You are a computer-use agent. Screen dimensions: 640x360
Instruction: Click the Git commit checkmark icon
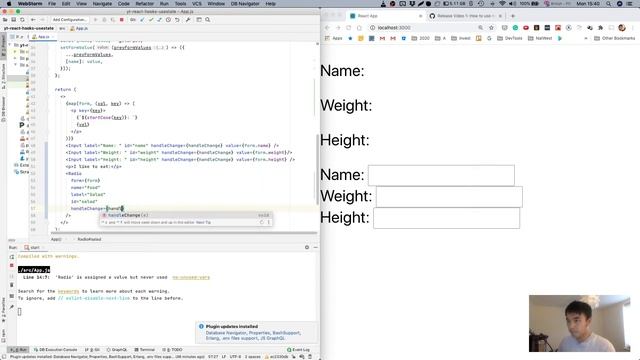tap(151, 20)
